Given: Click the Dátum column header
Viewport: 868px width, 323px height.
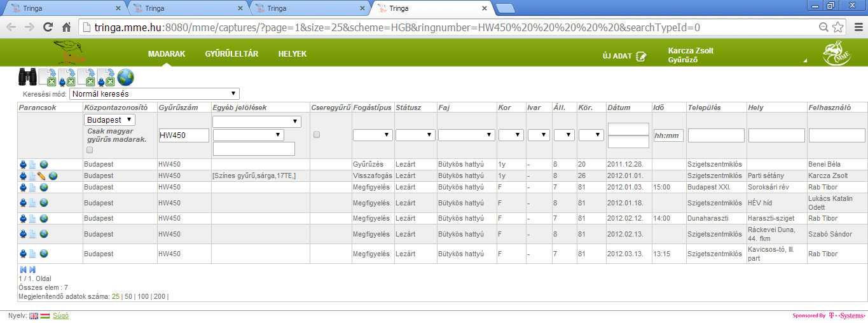Looking at the screenshot, I should (x=620, y=107).
